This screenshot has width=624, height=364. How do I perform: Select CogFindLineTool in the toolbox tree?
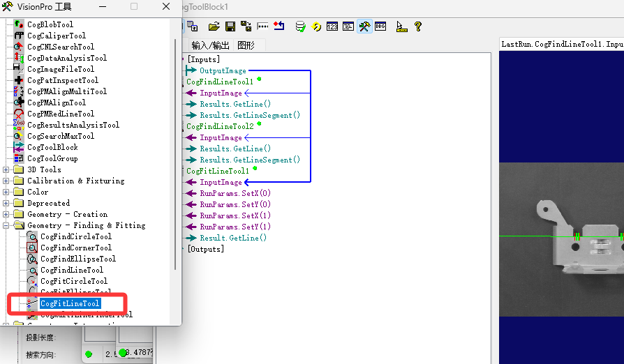72,270
